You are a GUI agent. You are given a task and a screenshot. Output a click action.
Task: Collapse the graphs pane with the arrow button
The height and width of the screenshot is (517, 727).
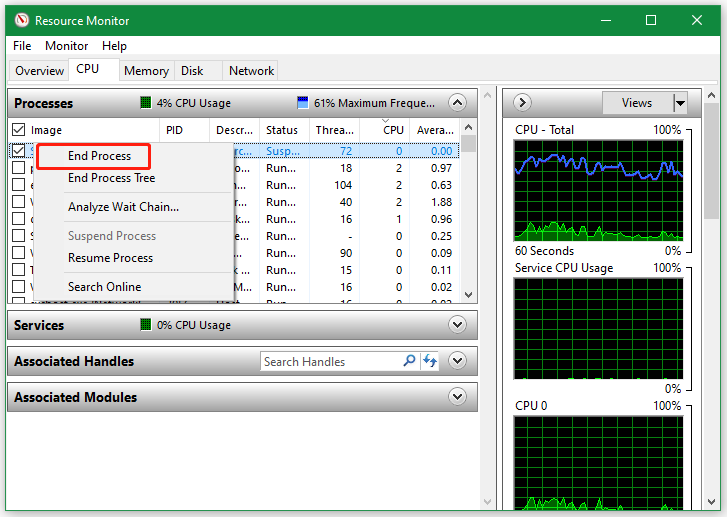click(x=523, y=102)
